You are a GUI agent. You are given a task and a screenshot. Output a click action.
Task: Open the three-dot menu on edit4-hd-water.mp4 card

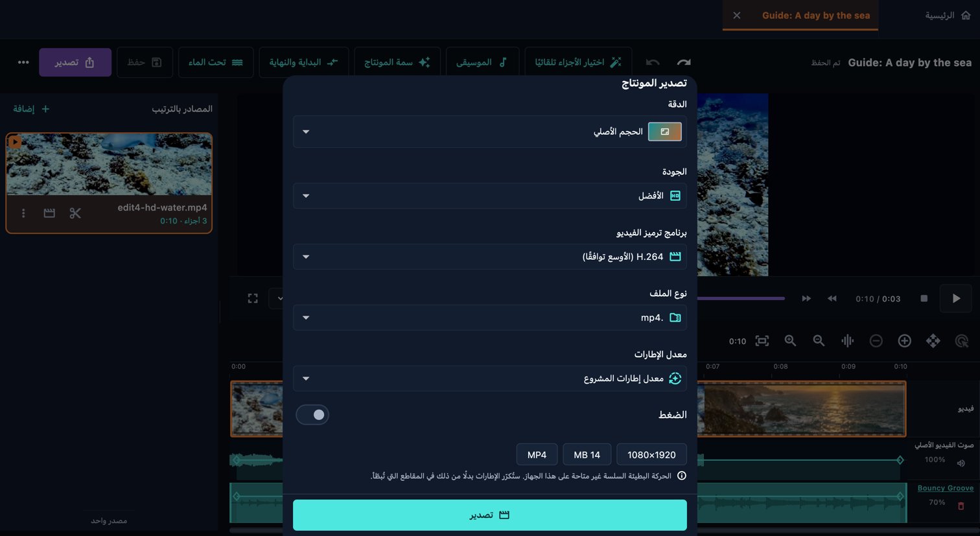click(23, 213)
